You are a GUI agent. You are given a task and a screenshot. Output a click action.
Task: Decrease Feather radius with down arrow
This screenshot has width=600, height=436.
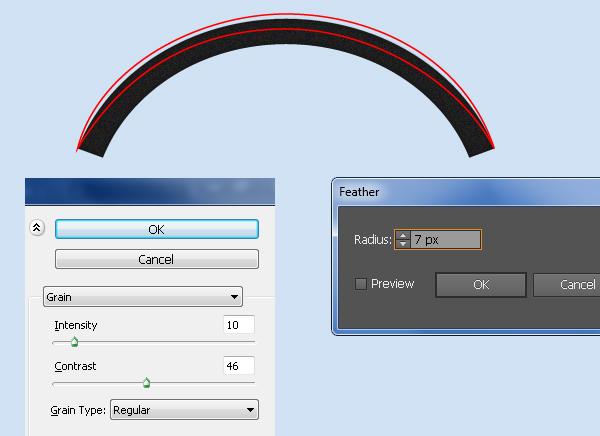[403, 244]
